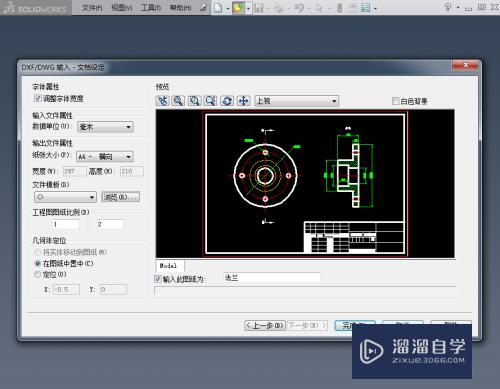Click the 上一步 back button
Image resolution: width=500 pixels, height=389 pixels.
[x=265, y=325]
